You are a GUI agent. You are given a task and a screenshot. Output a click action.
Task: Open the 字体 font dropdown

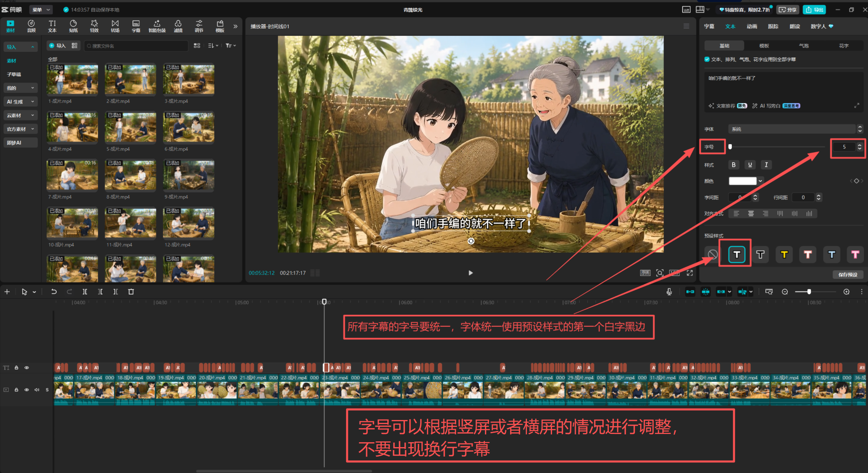(795, 129)
